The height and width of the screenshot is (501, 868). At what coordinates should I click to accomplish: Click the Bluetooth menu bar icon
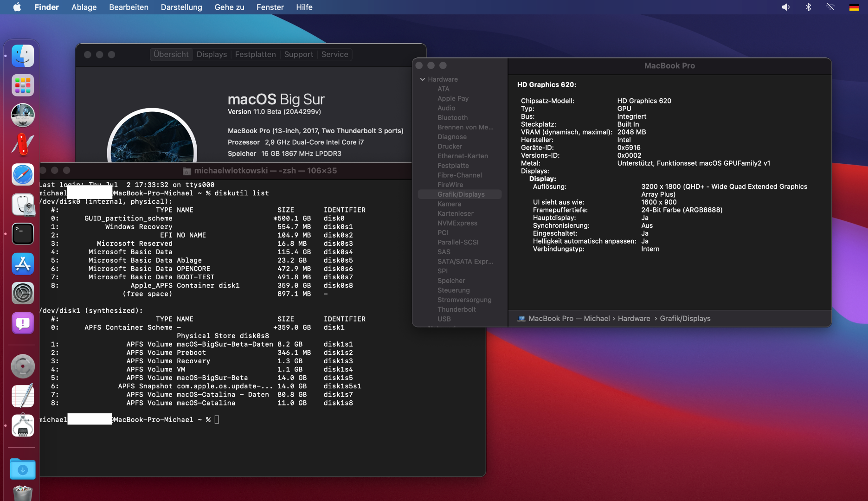coord(808,7)
